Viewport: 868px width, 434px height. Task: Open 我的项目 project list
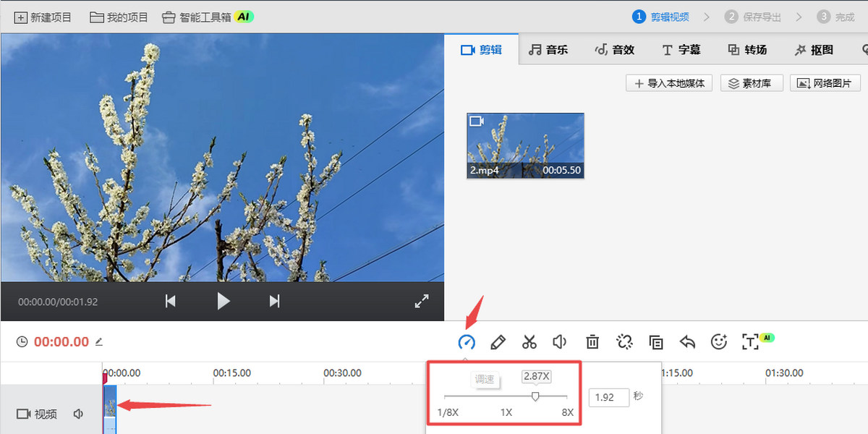pos(119,17)
